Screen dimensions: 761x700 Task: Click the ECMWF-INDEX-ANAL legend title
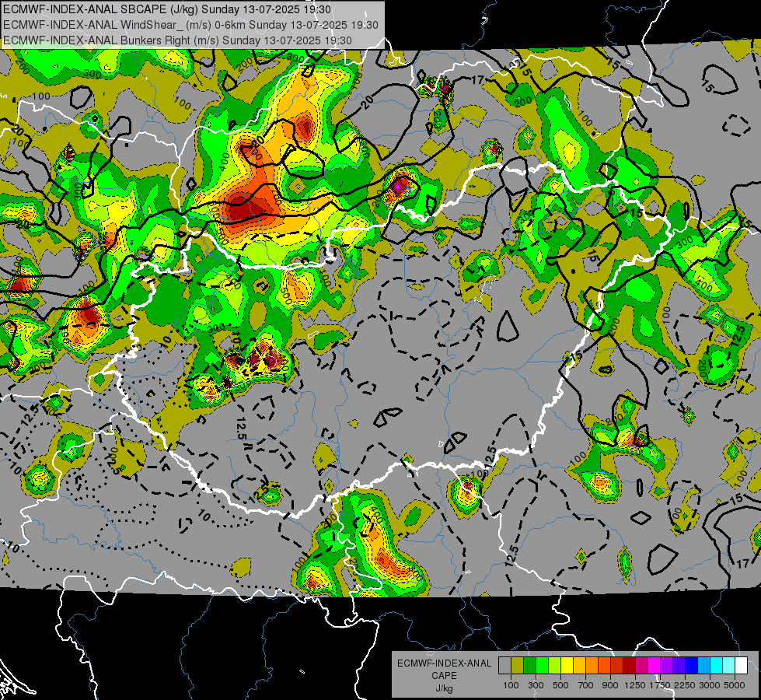[445, 663]
